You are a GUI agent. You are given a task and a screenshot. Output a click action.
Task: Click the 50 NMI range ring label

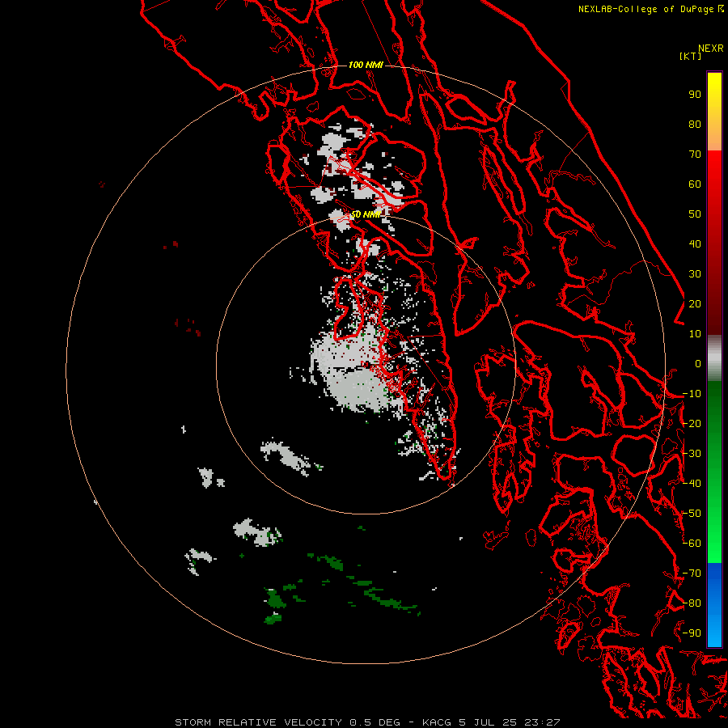coord(366,214)
